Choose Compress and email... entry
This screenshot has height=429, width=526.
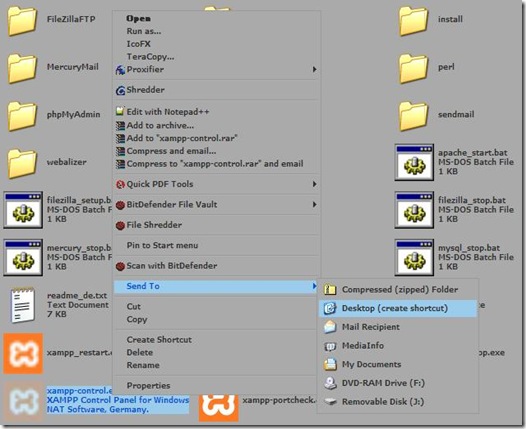(x=171, y=151)
